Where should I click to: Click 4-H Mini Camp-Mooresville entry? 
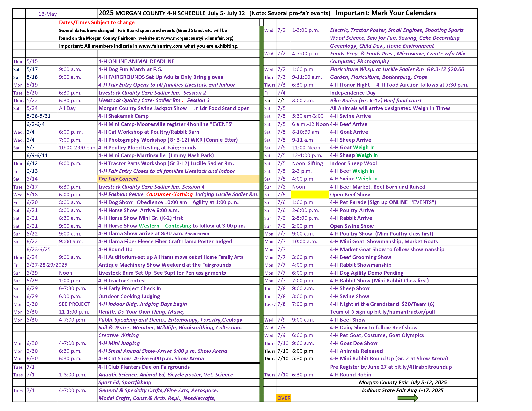[x=166, y=124]
